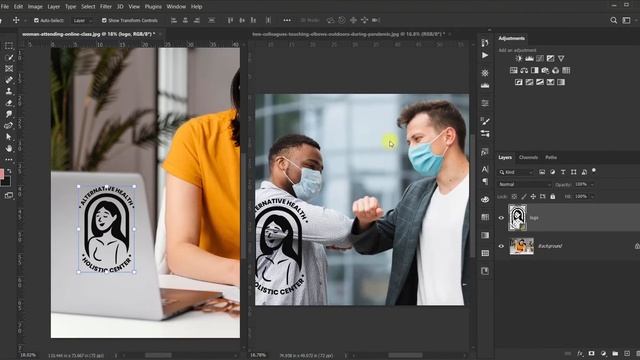Switch to the Paths tab
Viewport: 640px width, 360px height.
(551, 158)
